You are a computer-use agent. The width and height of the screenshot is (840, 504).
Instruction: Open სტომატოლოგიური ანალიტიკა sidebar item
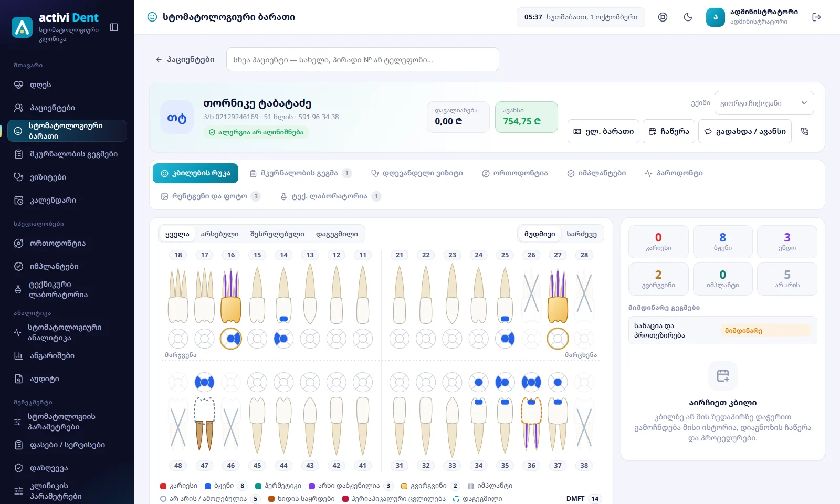pos(67,333)
